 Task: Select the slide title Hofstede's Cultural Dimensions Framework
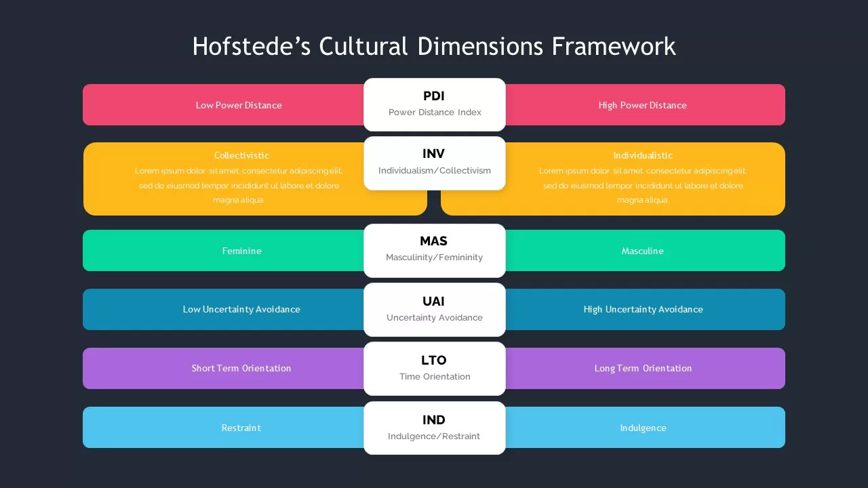(434, 47)
